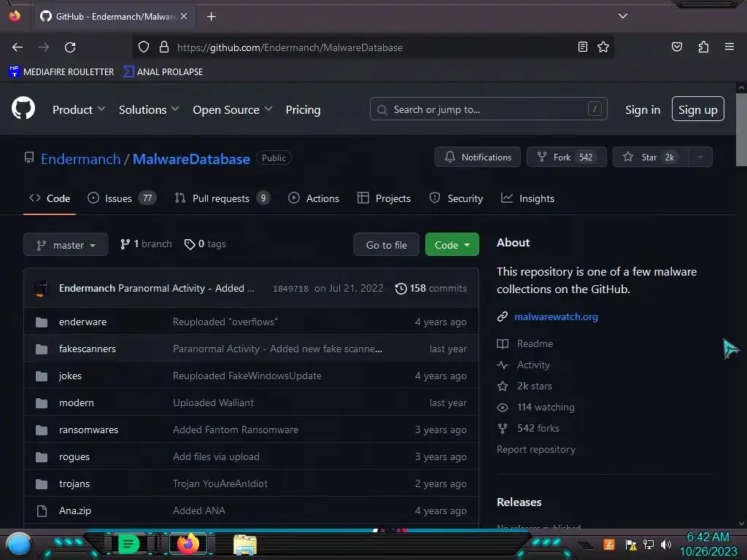Open the Pocket save icon
747x560 pixels.
tap(676, 47)
